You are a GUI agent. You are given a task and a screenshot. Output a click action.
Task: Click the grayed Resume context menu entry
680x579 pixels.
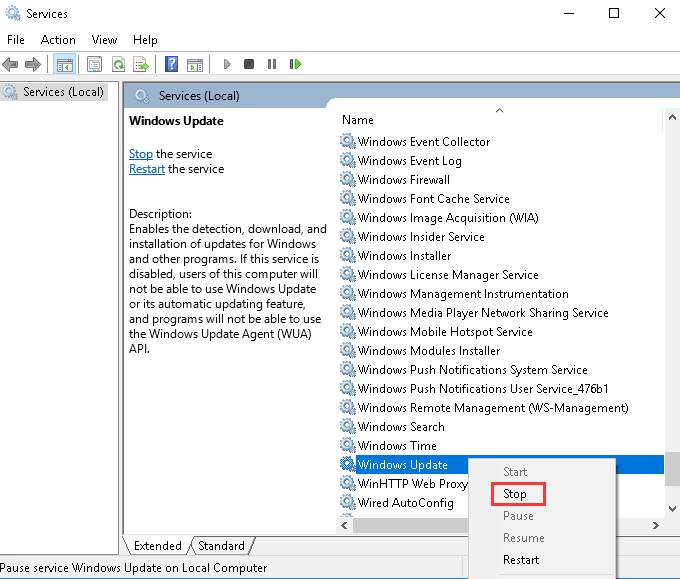point(523,538)
